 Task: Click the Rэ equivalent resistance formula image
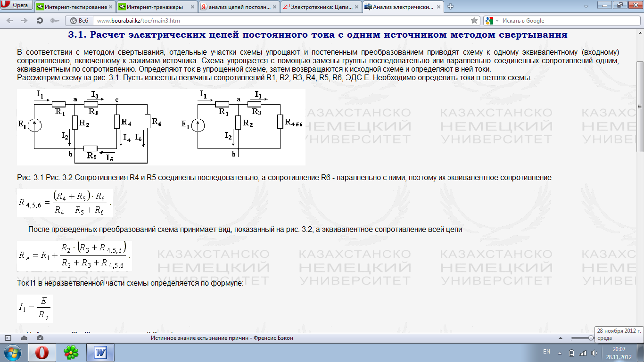click(x=74, y=255)
